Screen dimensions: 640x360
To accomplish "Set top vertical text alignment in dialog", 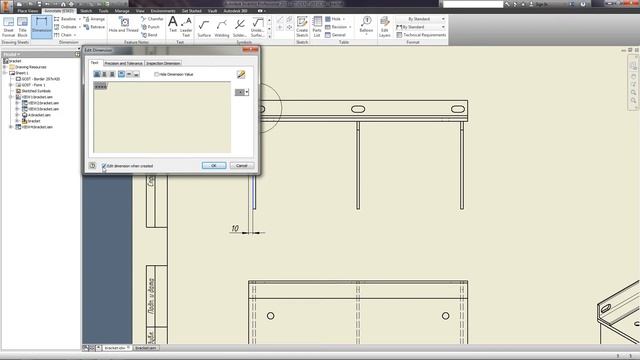I will click(121, 74).
